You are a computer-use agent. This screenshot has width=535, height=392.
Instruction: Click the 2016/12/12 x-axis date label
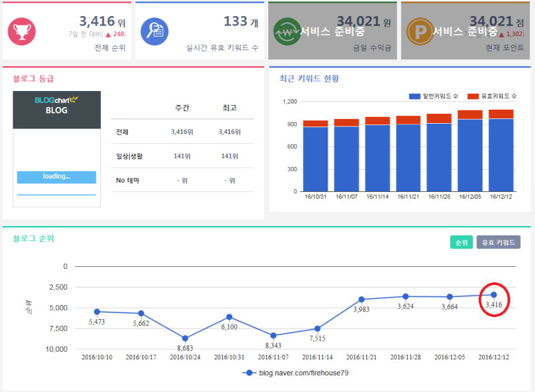tap(494, 357)
